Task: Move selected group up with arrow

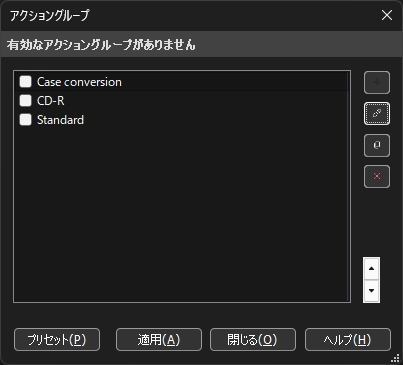Action: (371, 268)
